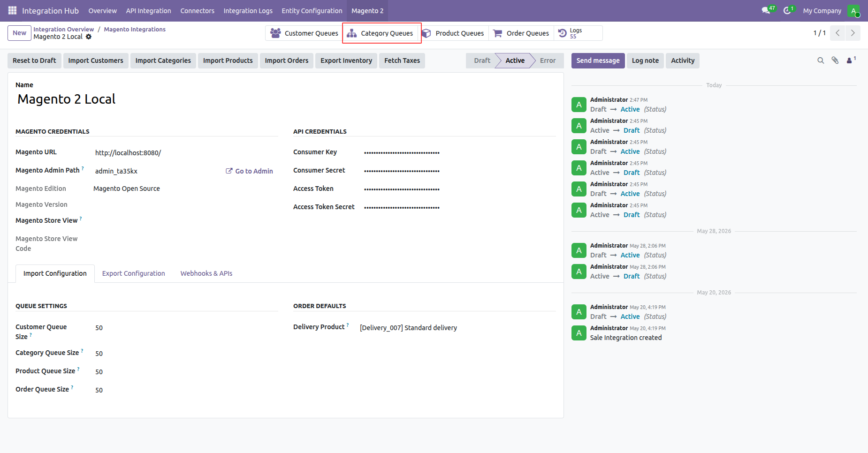Click Reset to Draft button
This screenshot has height=453, width=868.
pyautogui.click(x=34, y=60)
